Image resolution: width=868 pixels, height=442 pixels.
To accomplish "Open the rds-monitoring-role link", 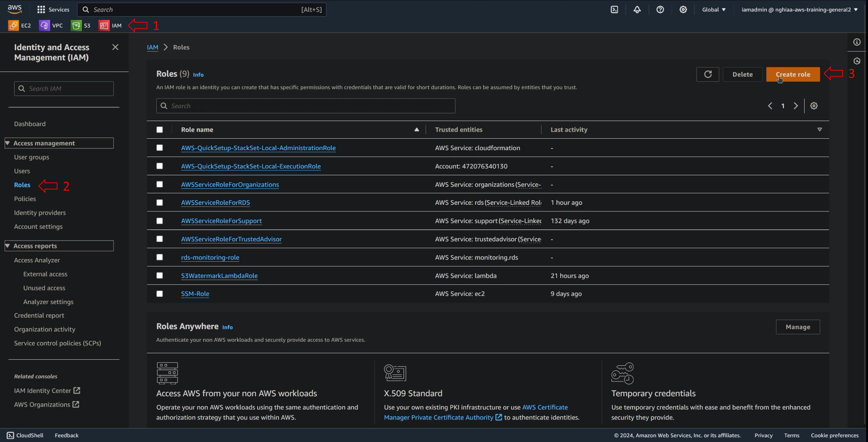I will (x=210, y=258).
